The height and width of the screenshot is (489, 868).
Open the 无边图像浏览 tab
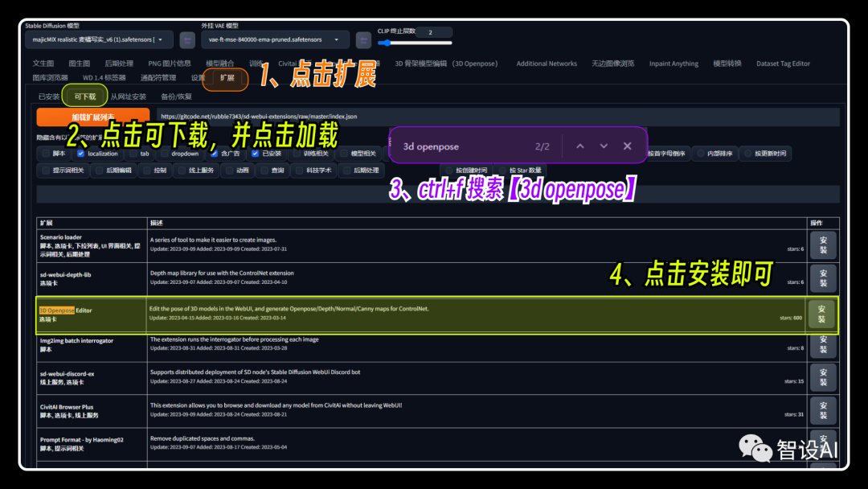pos(612,64)
